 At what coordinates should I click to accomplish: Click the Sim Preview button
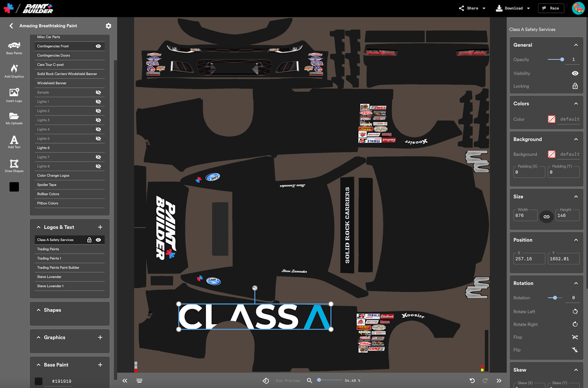(x=283, y=381)
